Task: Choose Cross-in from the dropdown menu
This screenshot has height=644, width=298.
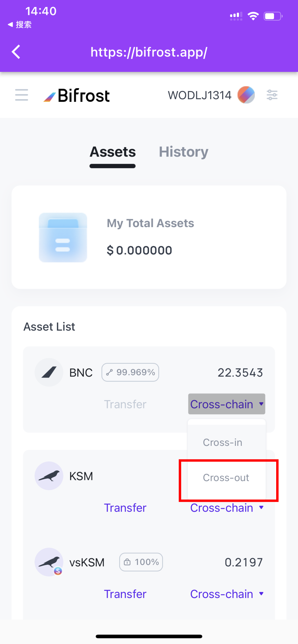Action: (x=223, y=442)
